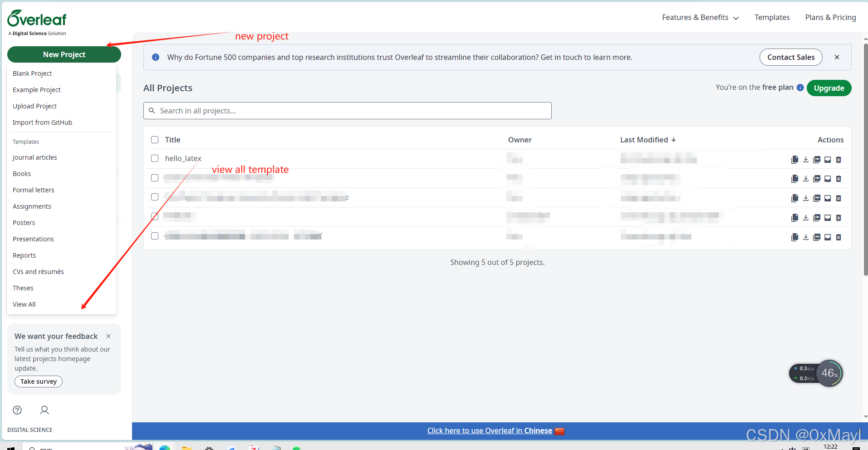The width and height of the screenshot is (868, 450).
Task: Toggle the New Project dropdown button
Action: [x=64, y=54]
